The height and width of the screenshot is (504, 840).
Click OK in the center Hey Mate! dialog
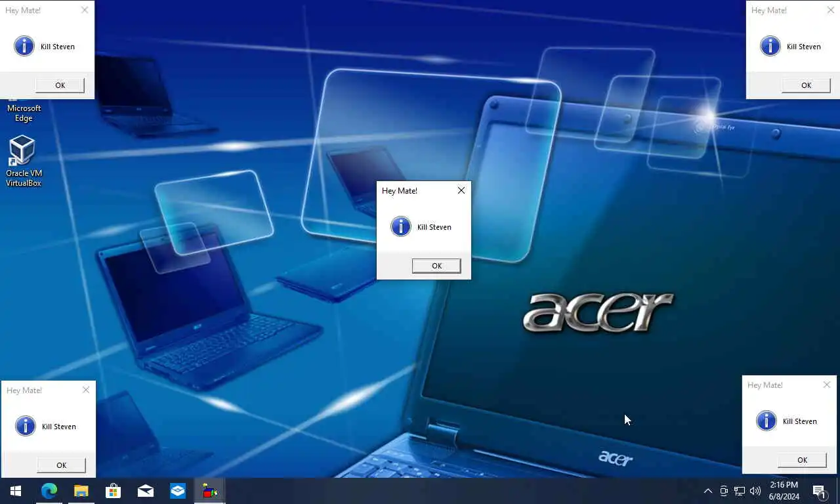click(x=436, y=266)
